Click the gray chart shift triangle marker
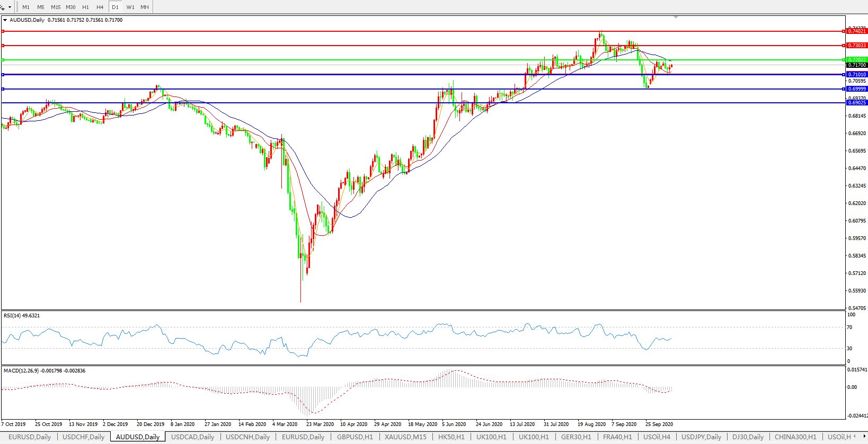The width and height of the screenshot is (868, 444). click(676, 17)
